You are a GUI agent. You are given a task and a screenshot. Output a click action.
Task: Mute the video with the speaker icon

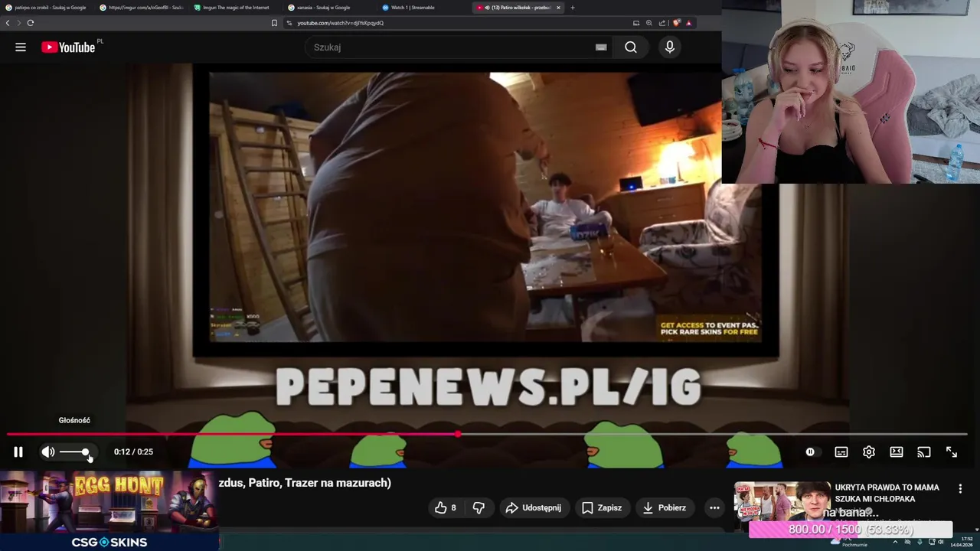pyautogui.click(x=47, y=452)
